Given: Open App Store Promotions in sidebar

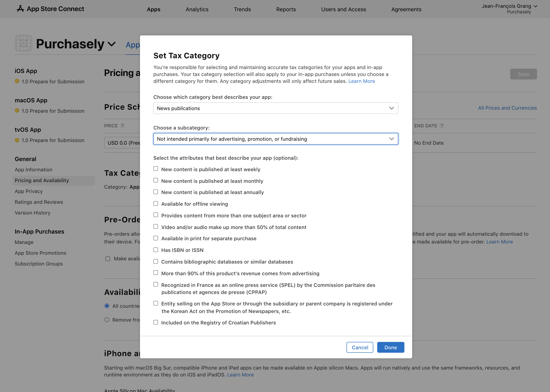Looking at the screenshot, I should (x=41, y=253).
